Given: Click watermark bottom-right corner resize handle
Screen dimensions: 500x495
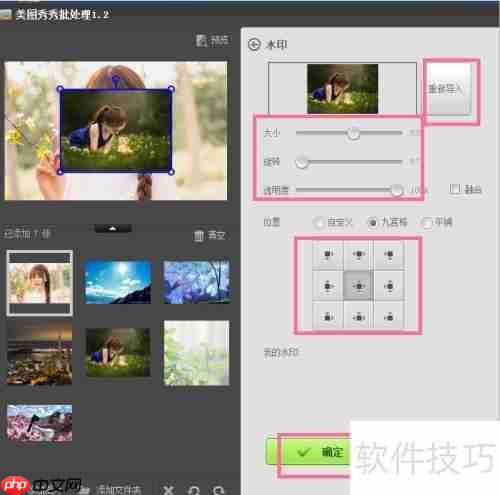Looking at the screenshot, I should 171,172.
